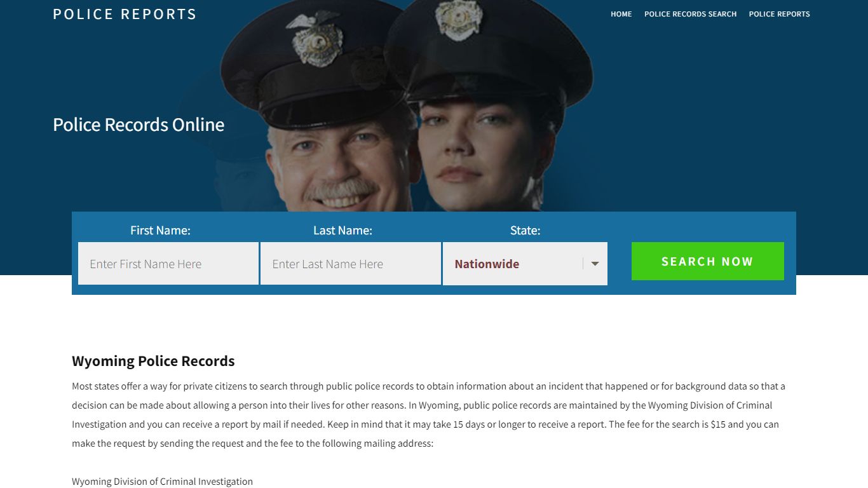Screen dimensions: 868x488
Task: Open the State dropdown showing Nationwide
Action: (525, 264)
